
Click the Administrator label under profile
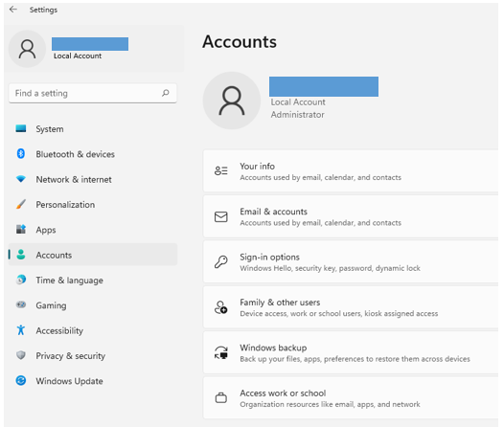[x=297, y=115]
